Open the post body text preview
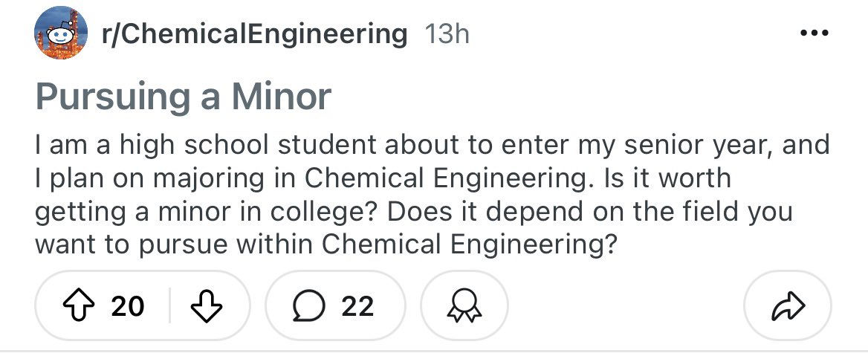The image size is (868, 353). coord(432,195)
